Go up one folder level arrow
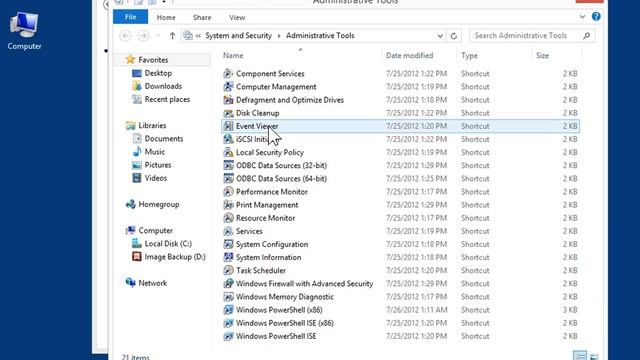 pyautogui.click(x=172, y=36)
